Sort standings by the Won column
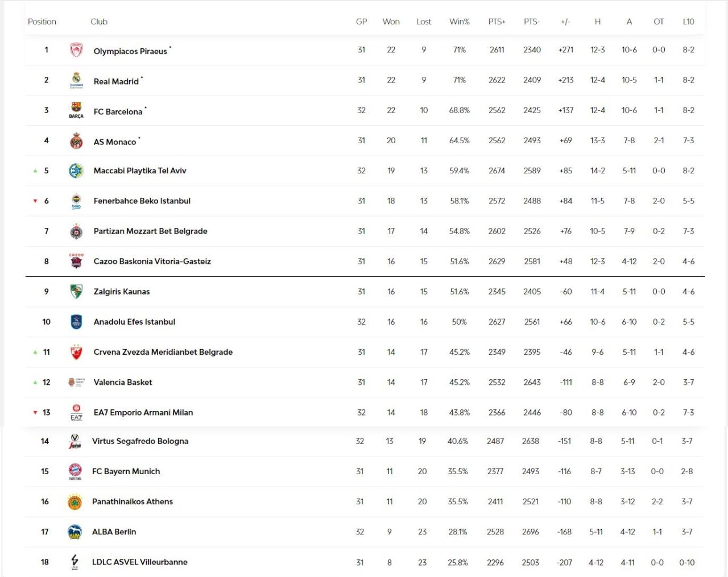Image resolution: width=728 pixels, height=577 pixels. click(391, 22)
